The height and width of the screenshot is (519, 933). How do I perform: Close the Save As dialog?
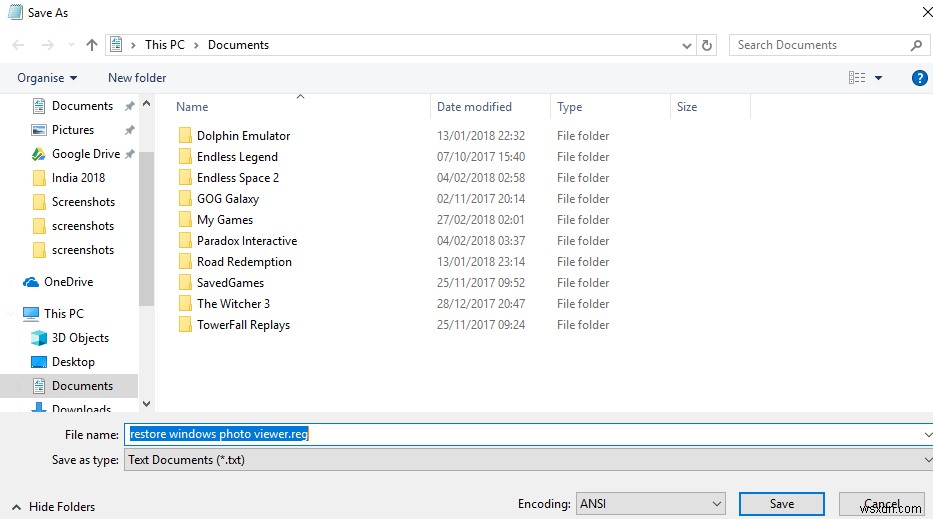click(926, 12)
